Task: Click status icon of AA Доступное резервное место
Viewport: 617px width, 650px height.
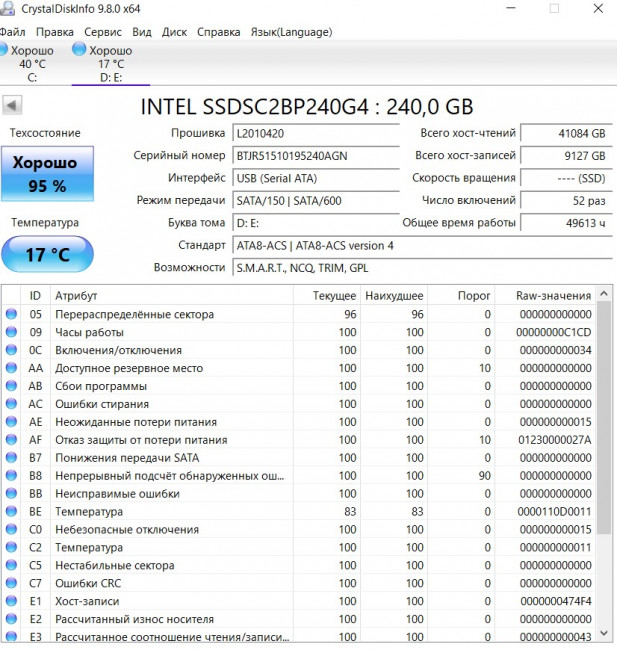Action: click(x=11, y=368)
